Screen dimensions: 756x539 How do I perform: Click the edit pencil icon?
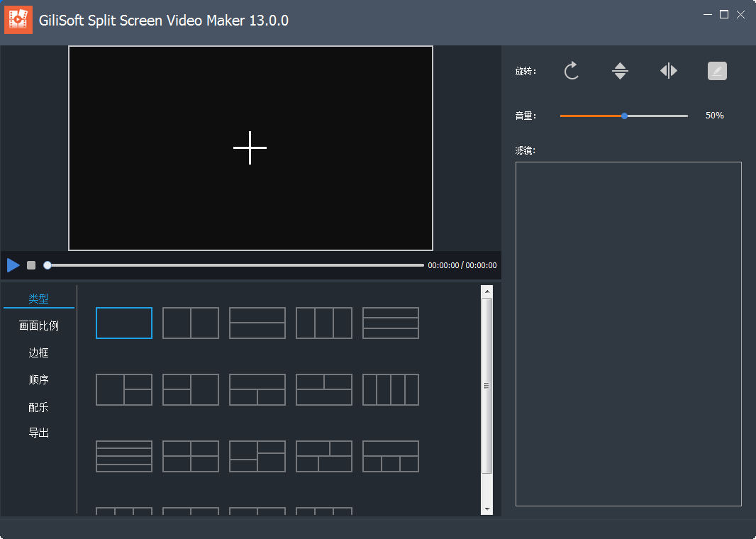[717, 71]
